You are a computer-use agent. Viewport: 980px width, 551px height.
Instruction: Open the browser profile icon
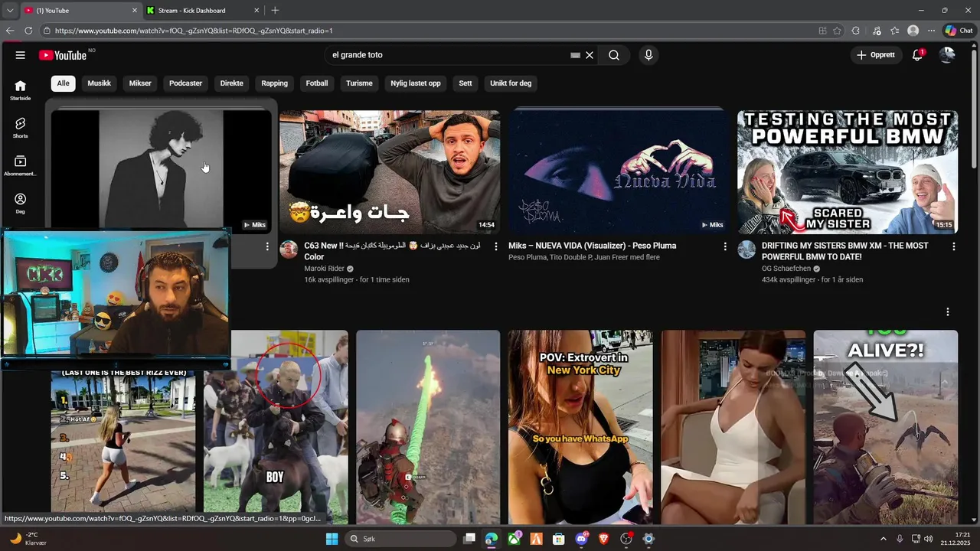tap(913, 31)
